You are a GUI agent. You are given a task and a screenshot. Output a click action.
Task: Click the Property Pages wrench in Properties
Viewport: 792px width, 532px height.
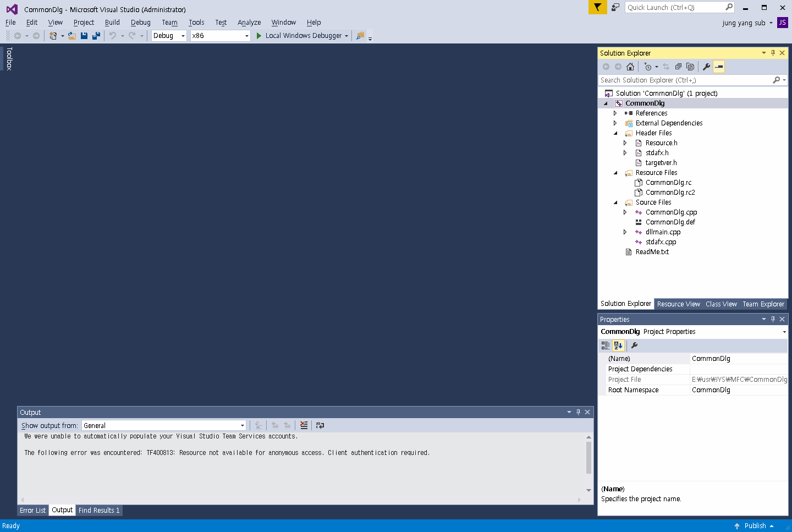click(x=634, y=345)
